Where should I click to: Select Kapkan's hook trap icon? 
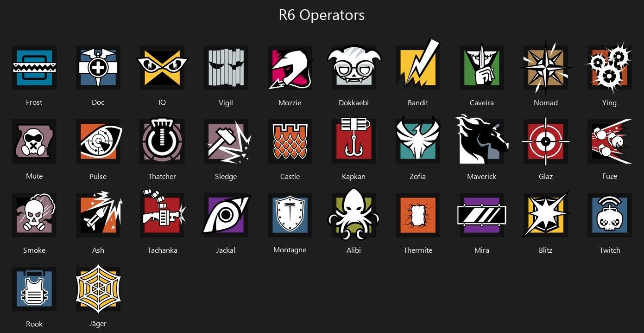(x=354, y=140)
